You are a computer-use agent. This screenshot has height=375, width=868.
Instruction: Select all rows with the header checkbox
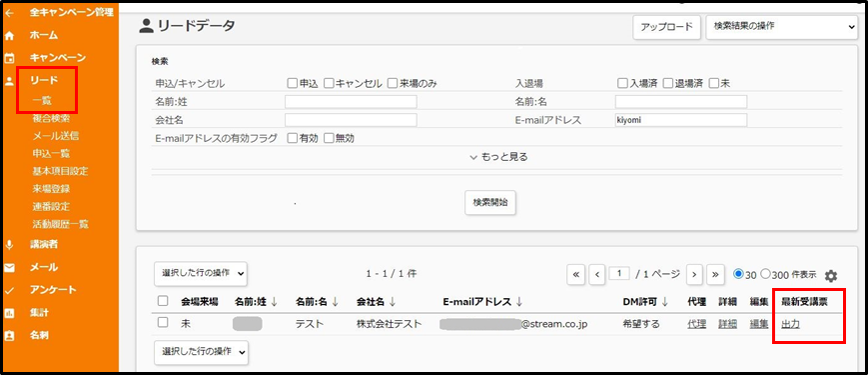[163, 301]
